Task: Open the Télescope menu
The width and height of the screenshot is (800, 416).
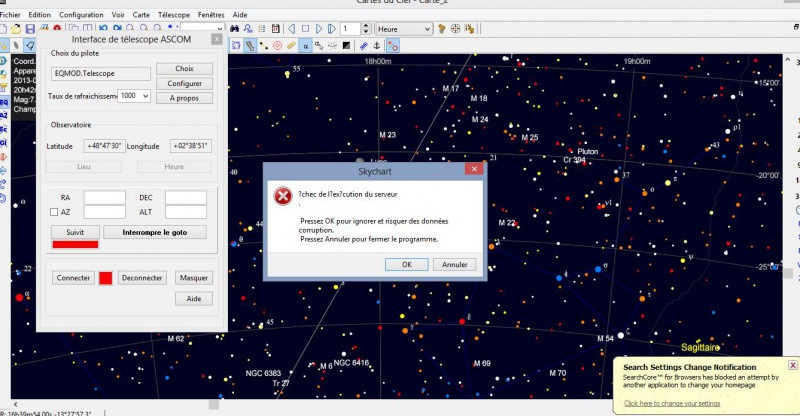Action: click(x=173, y=15)
